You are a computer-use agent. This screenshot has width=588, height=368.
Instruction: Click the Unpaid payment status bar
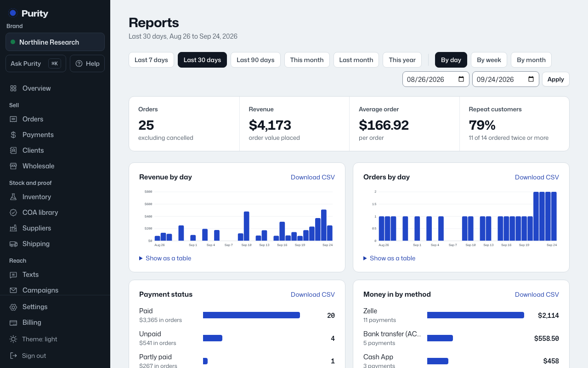point(213,338)
